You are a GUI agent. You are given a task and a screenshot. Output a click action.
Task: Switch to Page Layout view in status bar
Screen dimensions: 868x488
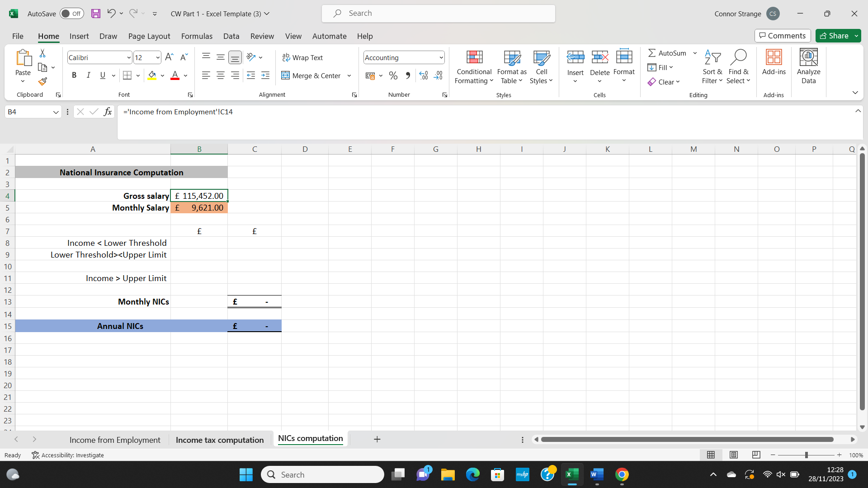(733, 455)
